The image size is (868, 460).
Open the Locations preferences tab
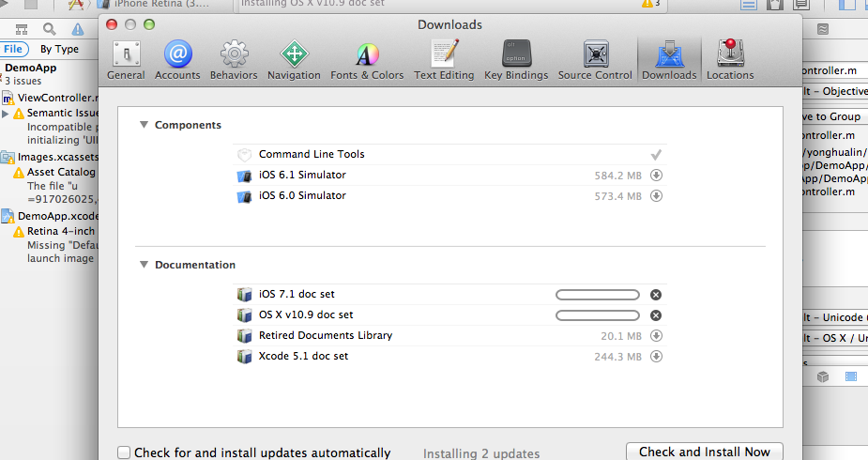coord(730,61)
